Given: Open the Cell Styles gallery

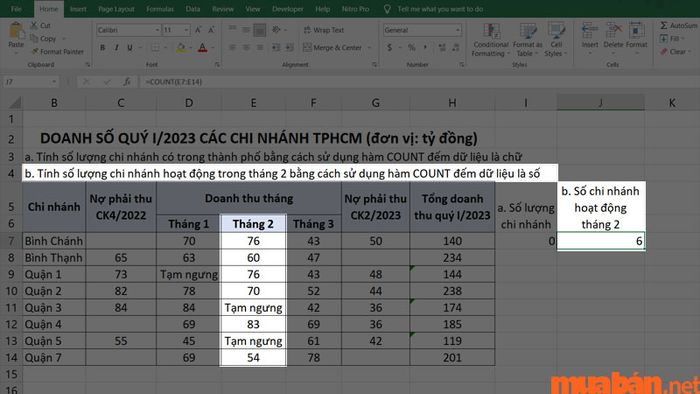Looking at the screenshot, I should pos(556,40).
